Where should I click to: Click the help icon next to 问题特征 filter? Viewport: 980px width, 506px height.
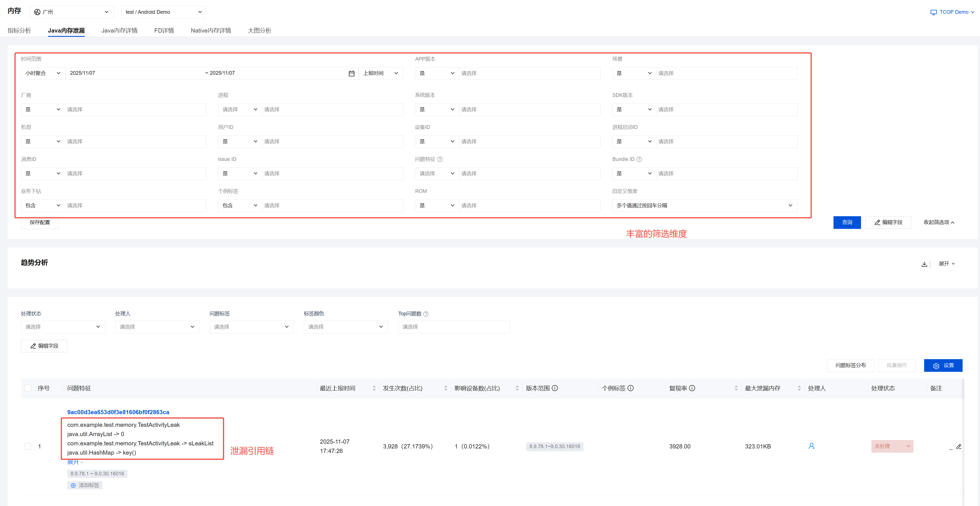[x=440, y=159]
